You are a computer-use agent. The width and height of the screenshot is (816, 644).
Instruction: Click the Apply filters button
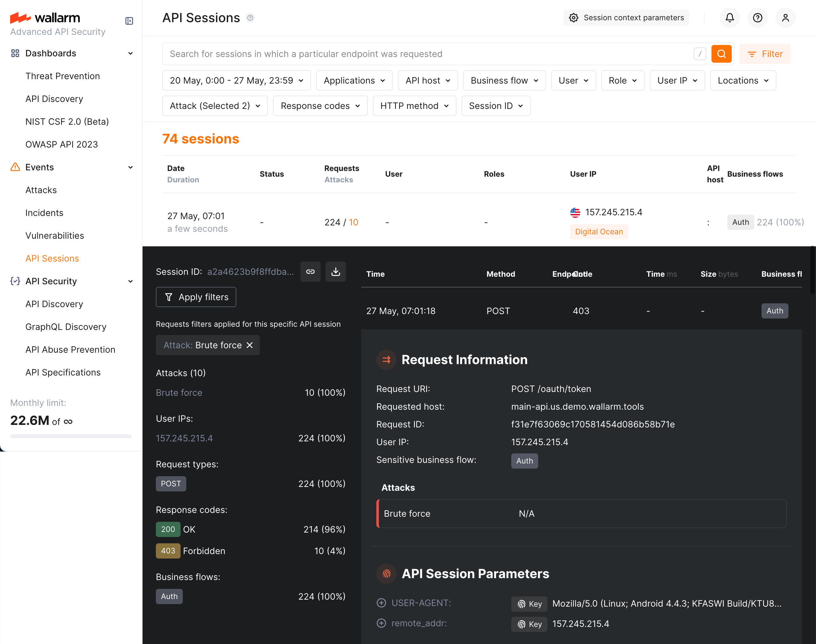[196, 297]
